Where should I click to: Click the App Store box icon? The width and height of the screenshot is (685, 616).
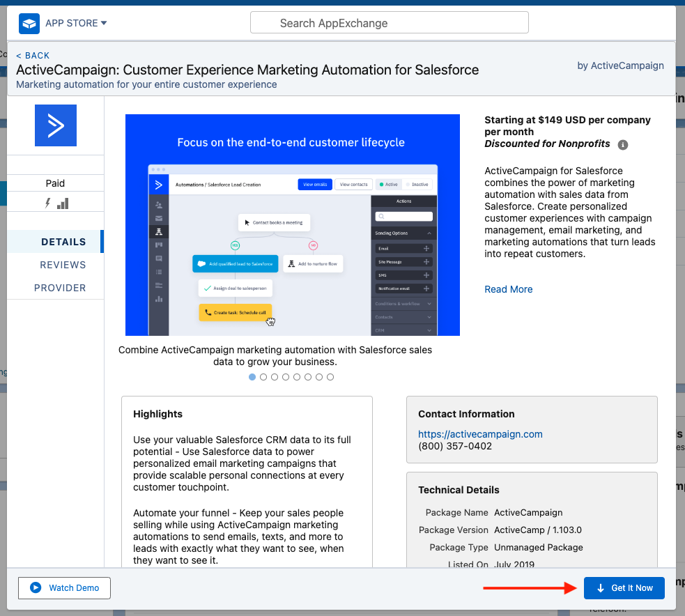coord(29,23)
